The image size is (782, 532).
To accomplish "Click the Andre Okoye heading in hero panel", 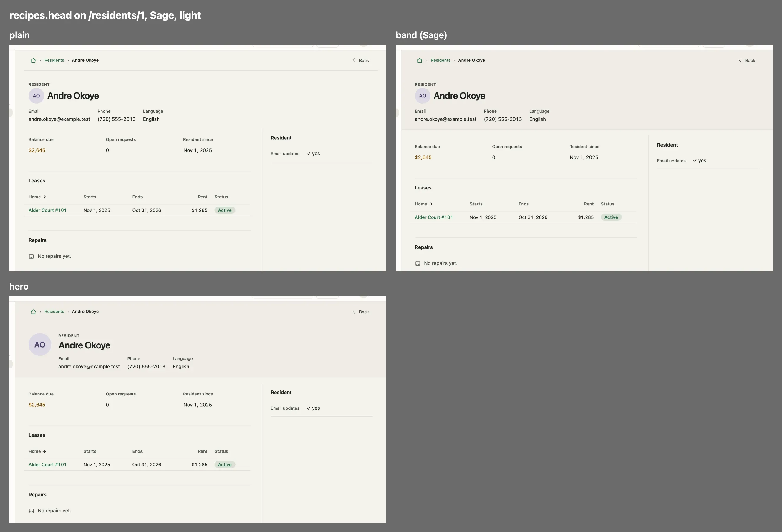I will coord(85,345).
